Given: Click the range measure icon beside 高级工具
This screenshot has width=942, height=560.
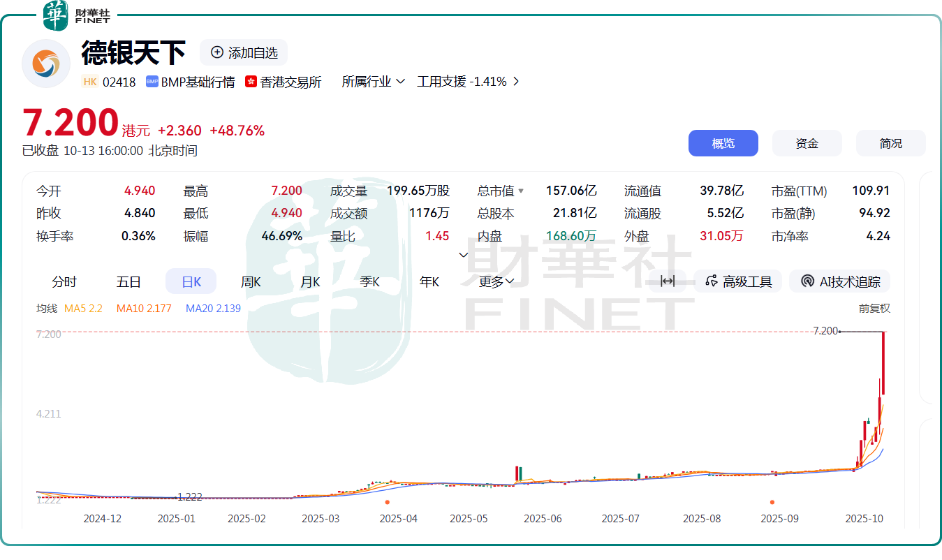Looking at the screenshot, I should click(668, 281).
